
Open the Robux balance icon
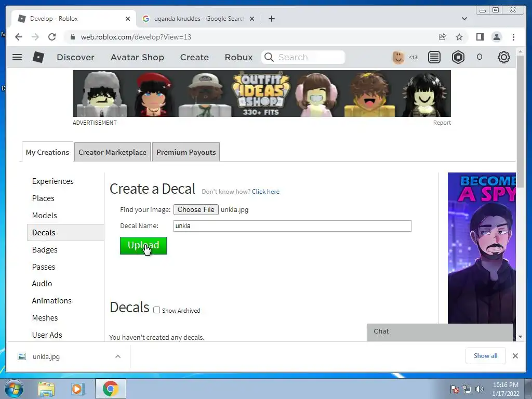(458, 57)
